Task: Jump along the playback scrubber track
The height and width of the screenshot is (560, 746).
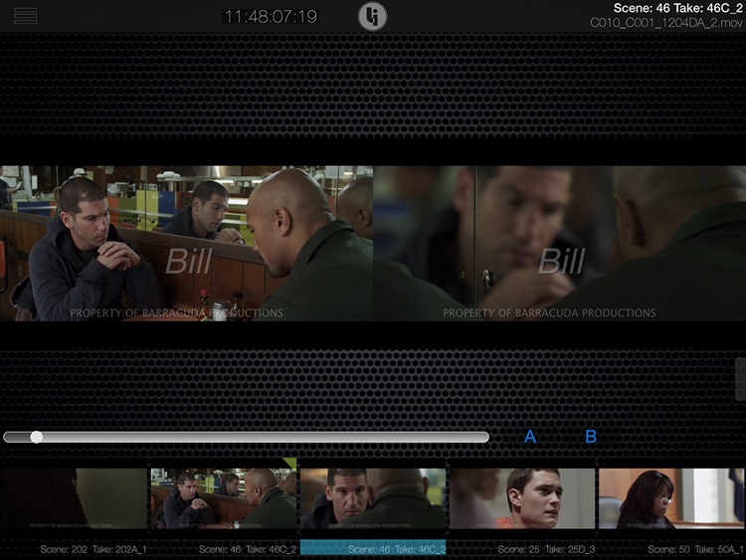Action: (246, 437)
